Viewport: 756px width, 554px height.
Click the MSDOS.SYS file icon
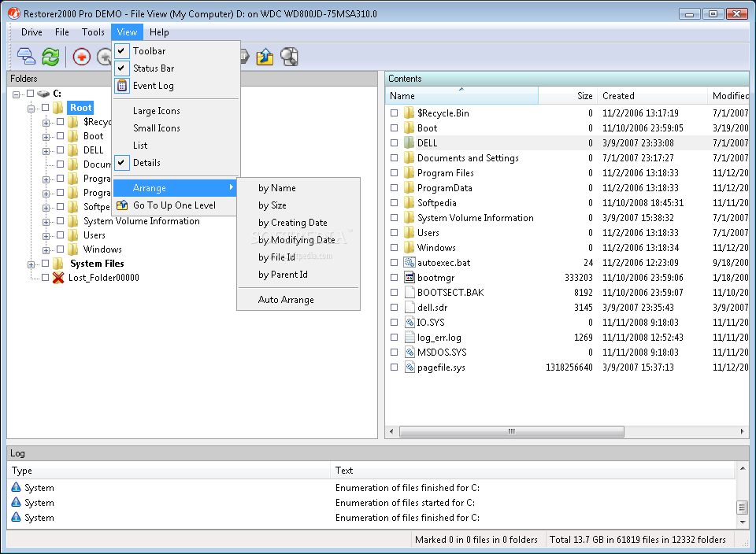pos(409,352)
